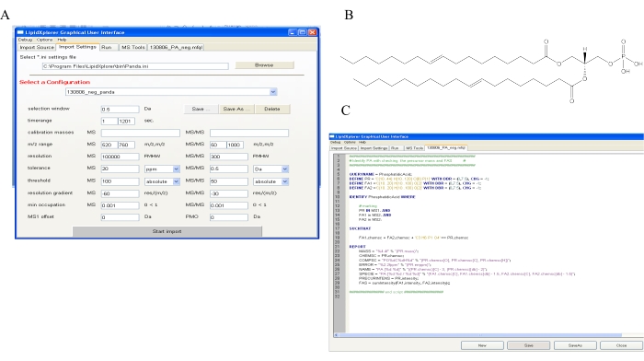Screen dimensions: 644x361
Task: Click the MS1 offset field
Action: coord(120,217)
